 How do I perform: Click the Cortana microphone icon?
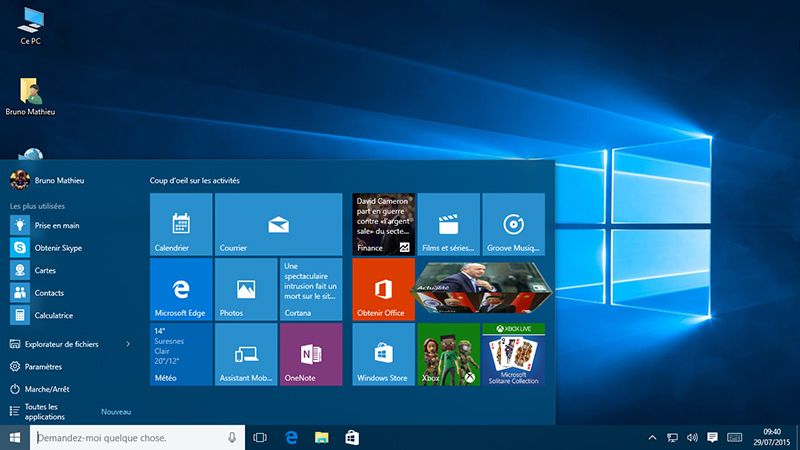click(x=232, y=438)
